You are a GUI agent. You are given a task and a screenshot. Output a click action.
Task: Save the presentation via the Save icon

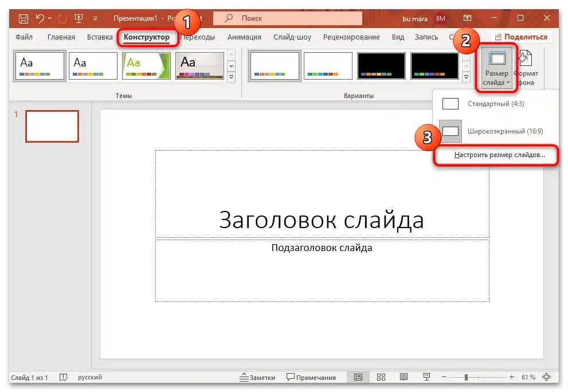[x=23, y=18]
